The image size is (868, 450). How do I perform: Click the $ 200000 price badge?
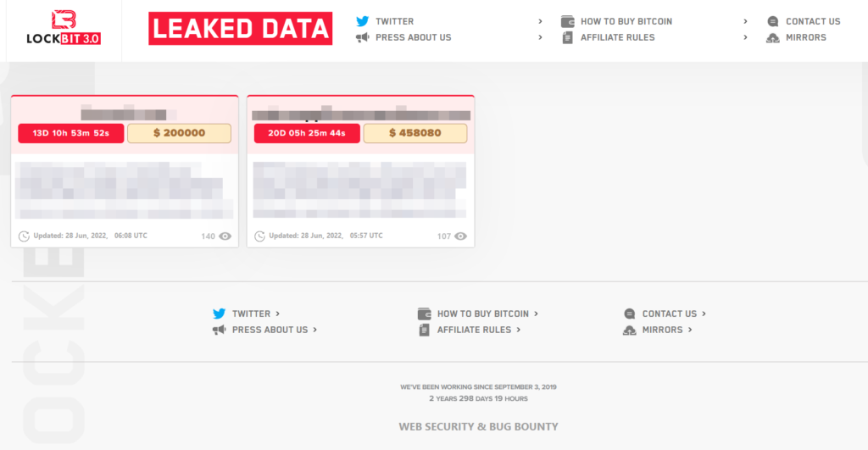tap(179, 133)
